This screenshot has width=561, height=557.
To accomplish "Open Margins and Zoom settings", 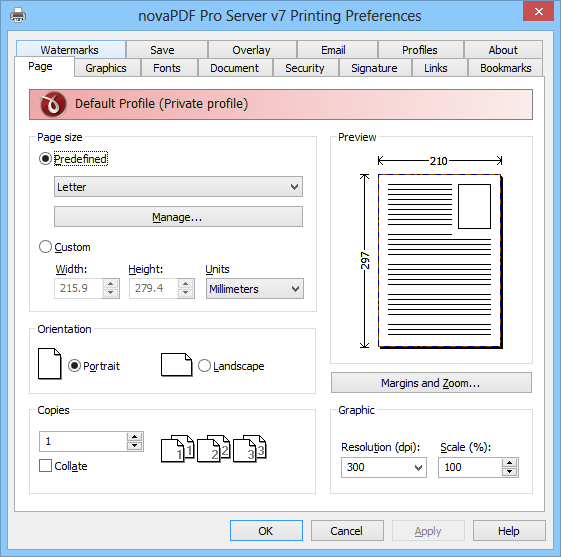I will [431, 383].
